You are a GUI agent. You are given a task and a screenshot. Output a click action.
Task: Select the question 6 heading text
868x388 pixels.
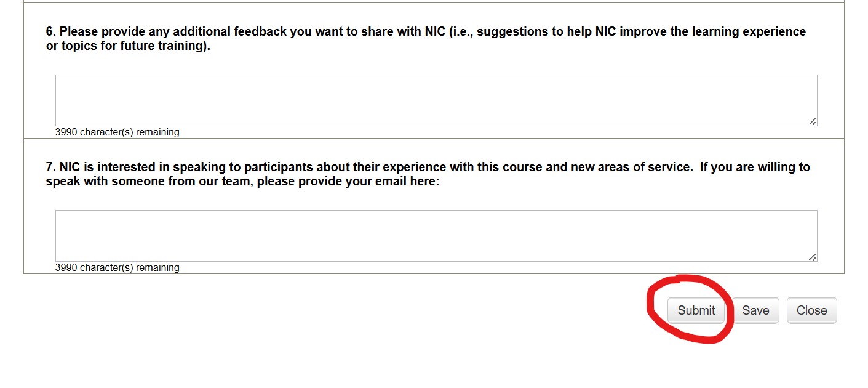(424, 38)
